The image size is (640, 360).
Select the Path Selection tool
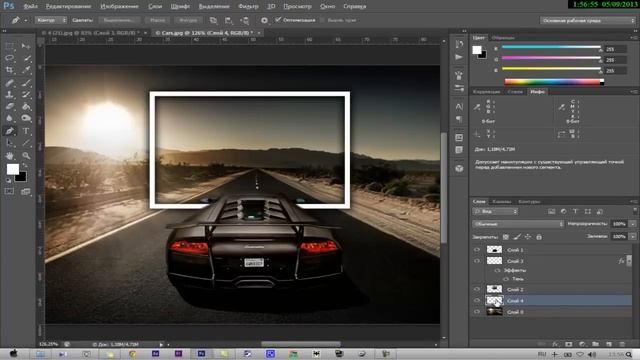(9, 143)
